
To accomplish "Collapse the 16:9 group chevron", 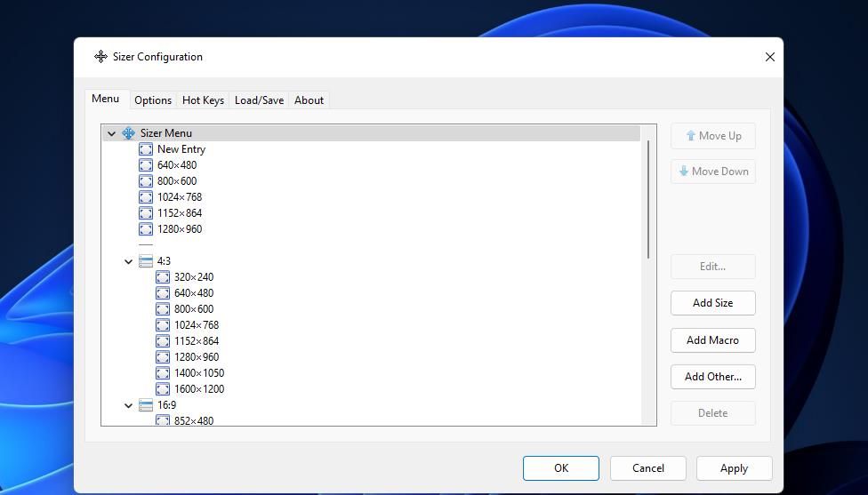I will (x=128, y=406).
